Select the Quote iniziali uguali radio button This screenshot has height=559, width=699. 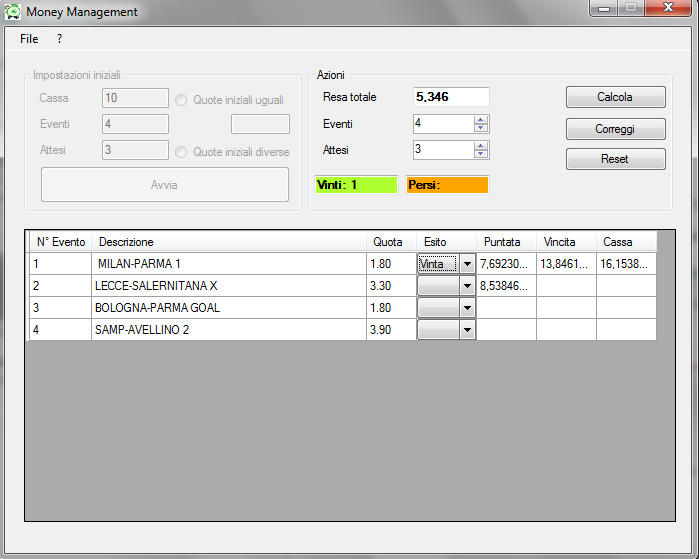[x=182, y=100]
